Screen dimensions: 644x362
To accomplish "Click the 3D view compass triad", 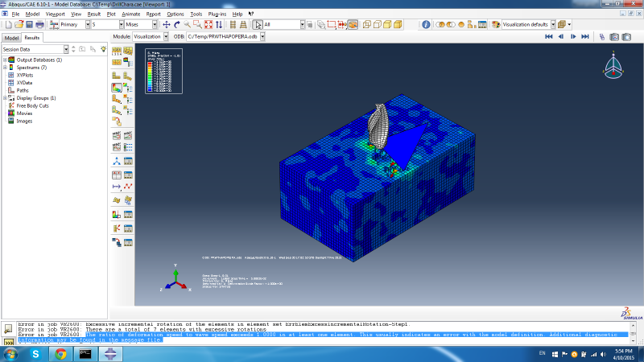I will pos(613,66).
